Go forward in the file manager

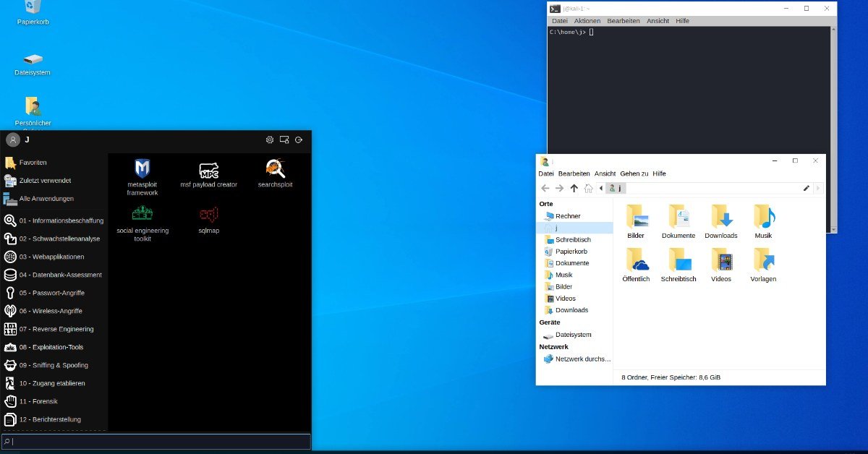click(x=559, y=188)
